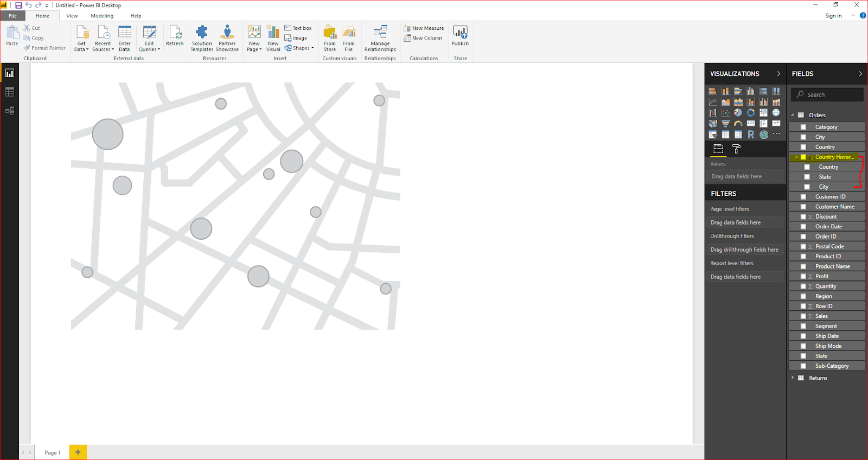Select the Stacked bar chart visual
The width and height of the screenshot is (868, 460).
tap(713, 91)
